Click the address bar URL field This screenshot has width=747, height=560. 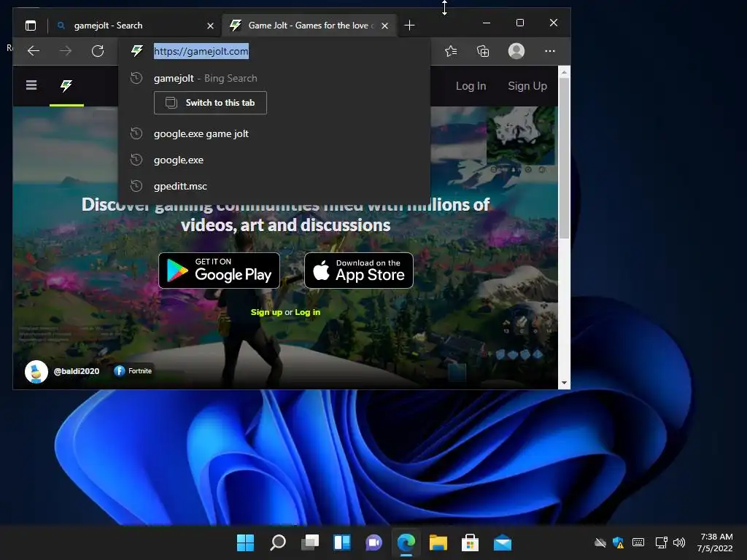point(274,51)
